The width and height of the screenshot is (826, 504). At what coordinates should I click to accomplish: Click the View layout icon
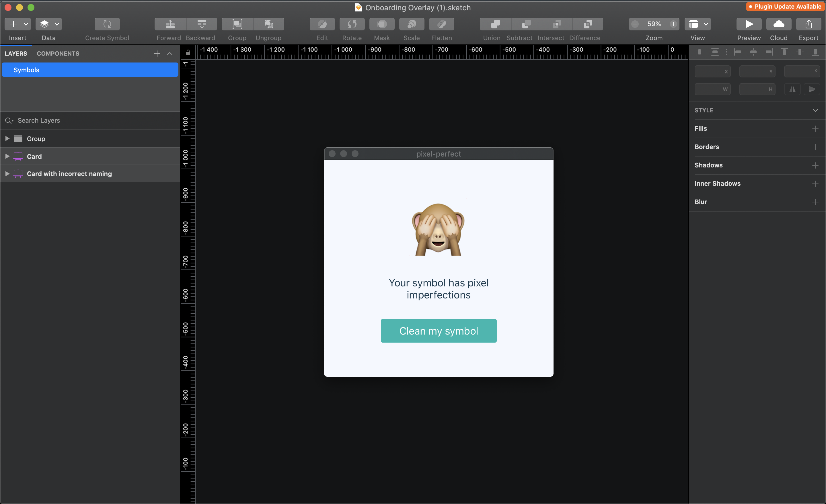[x=693, y=24]
